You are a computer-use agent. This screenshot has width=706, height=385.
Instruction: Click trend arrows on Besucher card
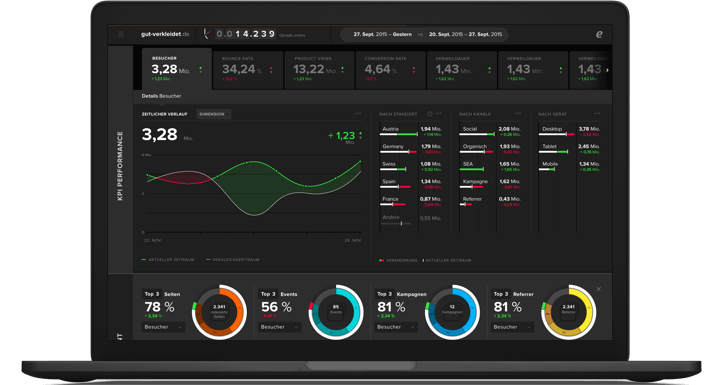pyautogui.click(x=200, y=70)
